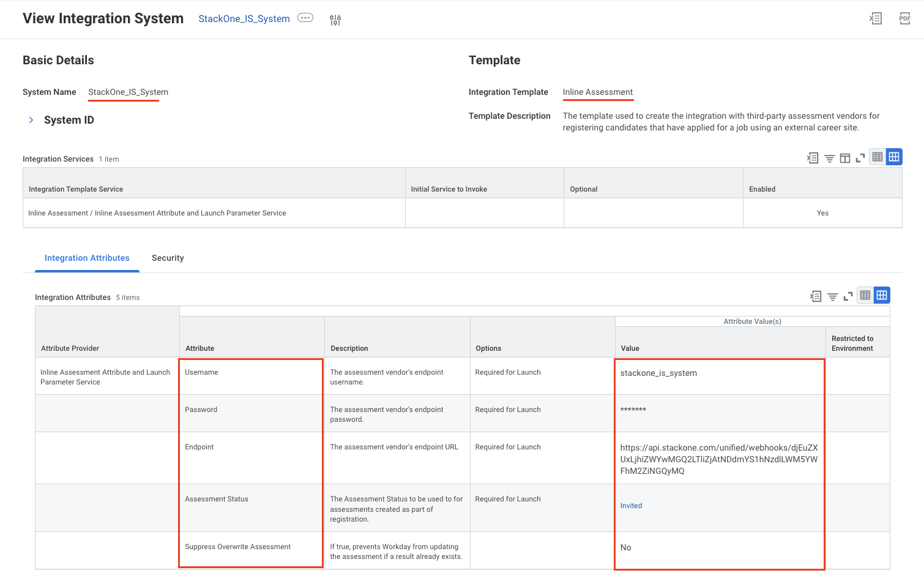Open related actions ellipsis next to StackOne_IS_System
Screen dimensions: 924x581
[305, 18]
